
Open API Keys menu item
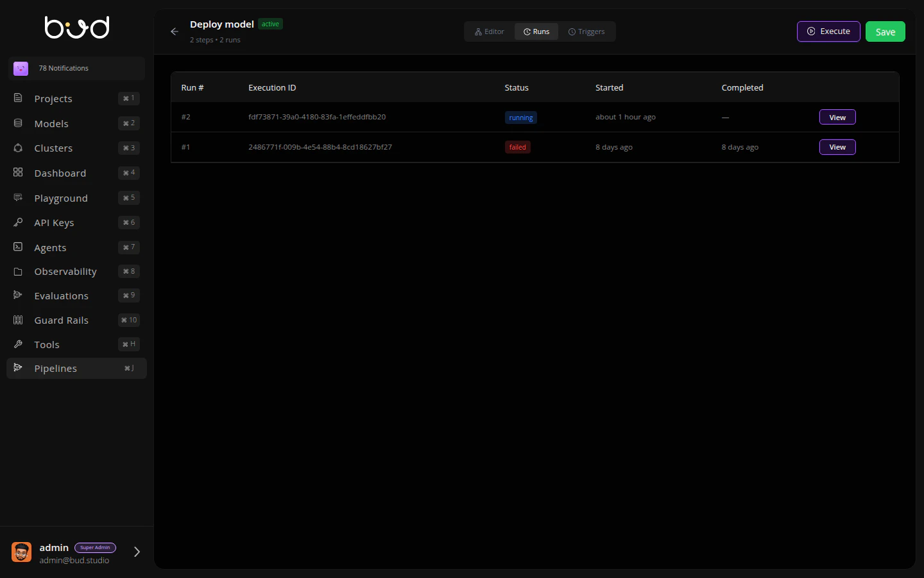pyautogui.click(x=76, y=222)
